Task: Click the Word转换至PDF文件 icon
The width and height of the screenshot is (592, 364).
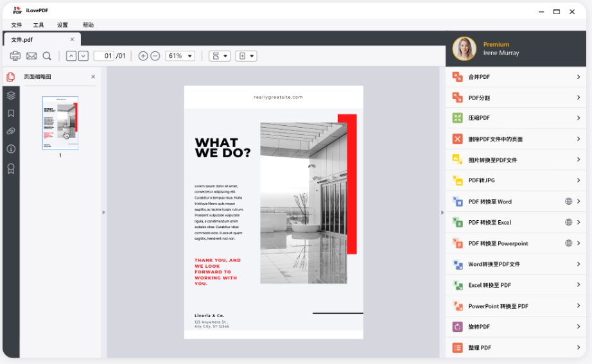Action: pos(458,264)
